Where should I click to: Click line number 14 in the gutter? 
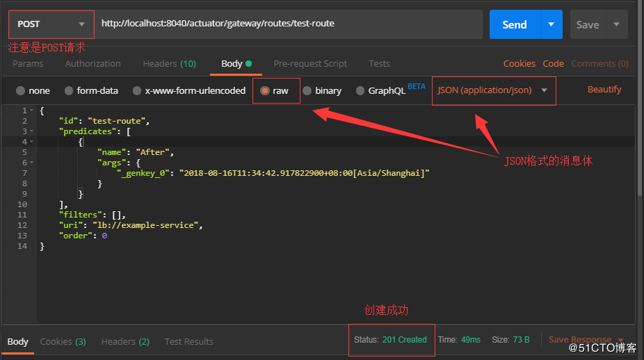coord(22,246)
